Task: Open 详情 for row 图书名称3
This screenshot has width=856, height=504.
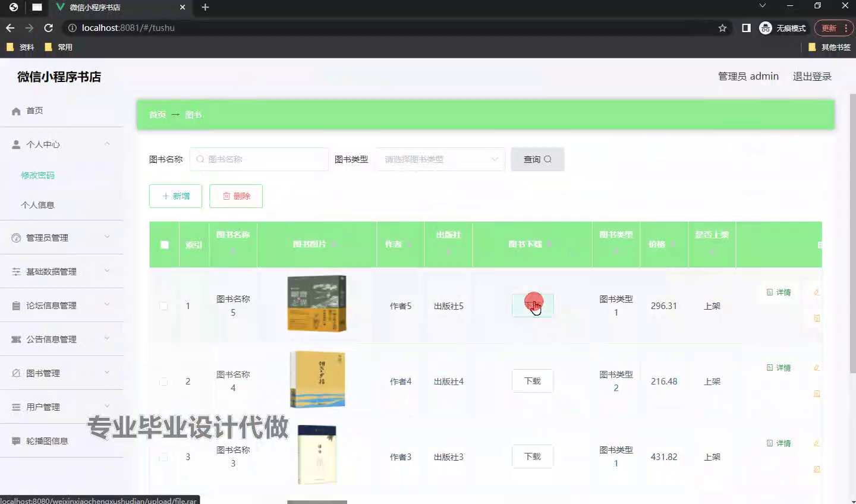Action: click(779, 443)
